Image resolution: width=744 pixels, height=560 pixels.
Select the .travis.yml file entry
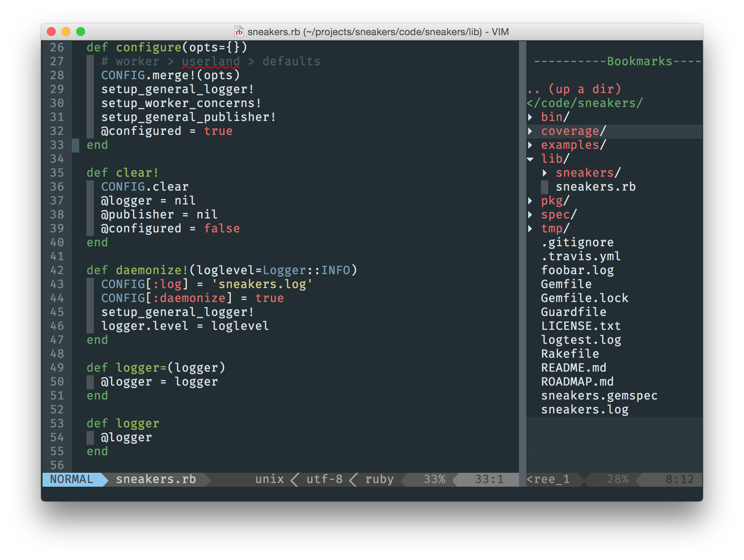(581, 257)
